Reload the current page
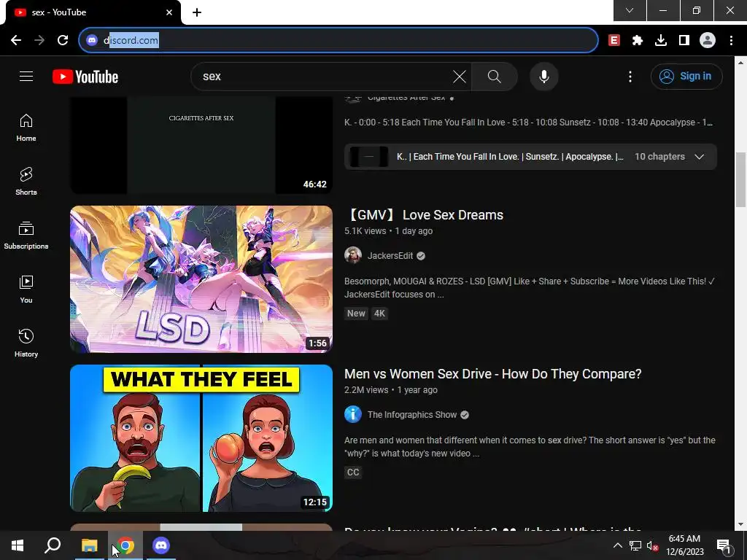This screenshot has height=560, width=747. (x=63, y=41)
